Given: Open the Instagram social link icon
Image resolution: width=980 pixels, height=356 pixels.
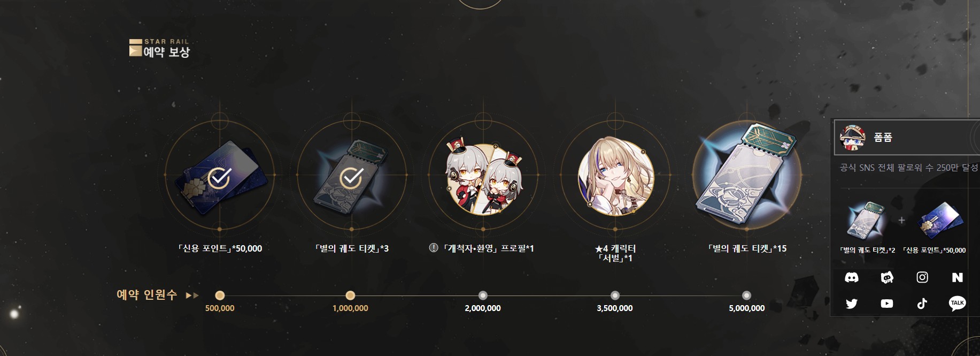Looking at the screenshot, I should tap(922, 277).
